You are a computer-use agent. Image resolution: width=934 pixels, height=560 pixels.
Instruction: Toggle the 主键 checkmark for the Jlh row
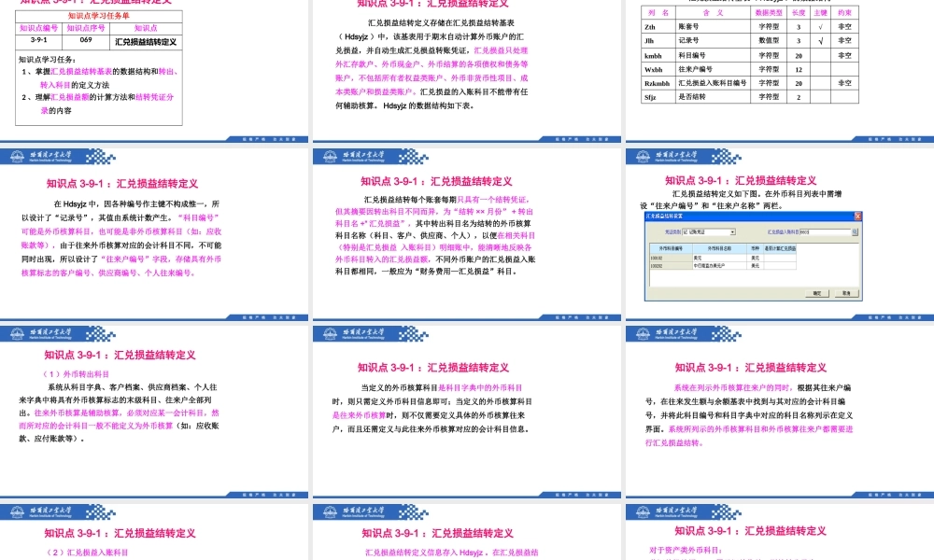click(x=820, y=40)
